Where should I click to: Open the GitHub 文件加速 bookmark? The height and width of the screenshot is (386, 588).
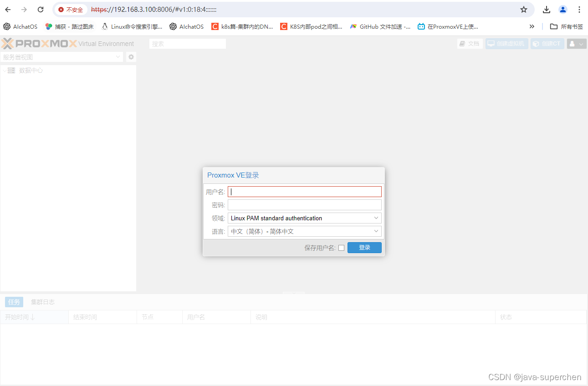coord(380,26)
